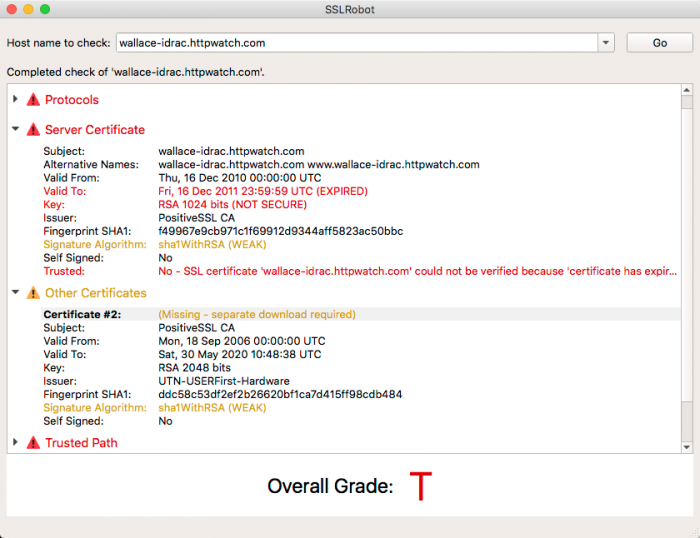Click the scrollbar down arrow
This screenshot has height=538, width=700.
pos(687,447)
